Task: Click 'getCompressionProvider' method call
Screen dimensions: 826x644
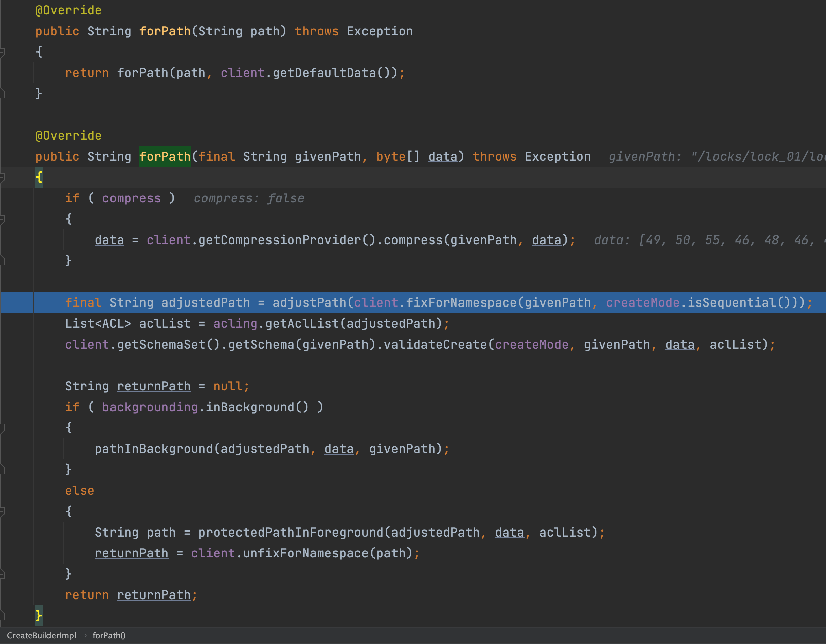Action: 280,240
